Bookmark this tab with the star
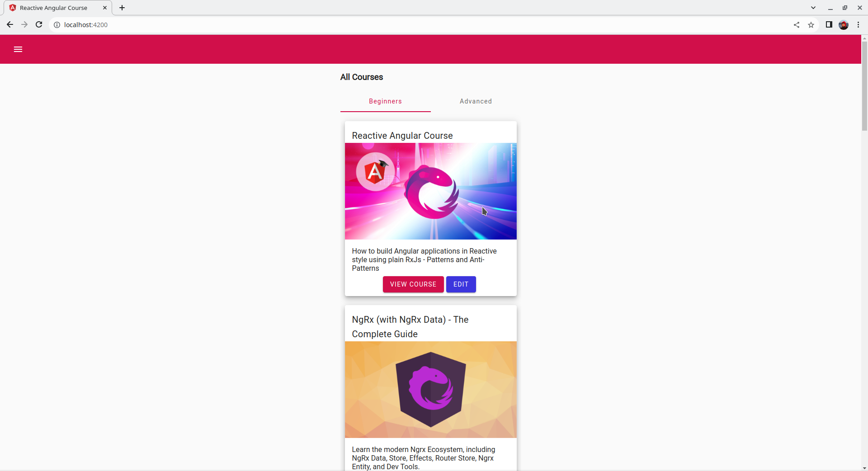Viewport: 868px width, 471px height. (x=811, y=25)
